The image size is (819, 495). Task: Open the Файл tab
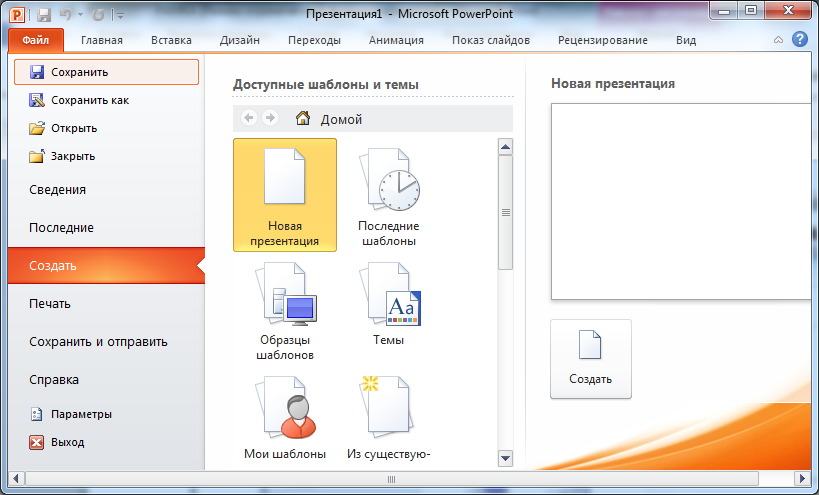click(36, 40)
